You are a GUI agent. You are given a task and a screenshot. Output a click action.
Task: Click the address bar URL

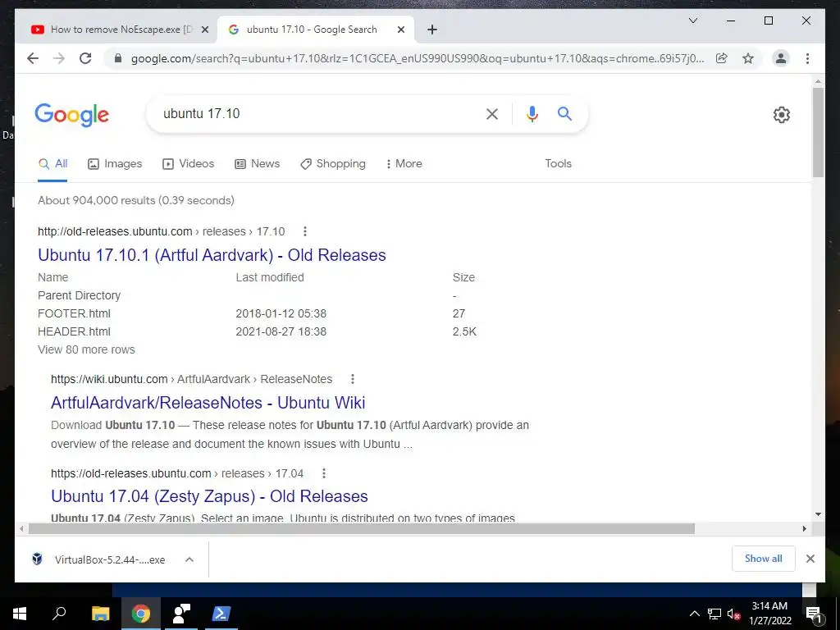tap(418, 58)
